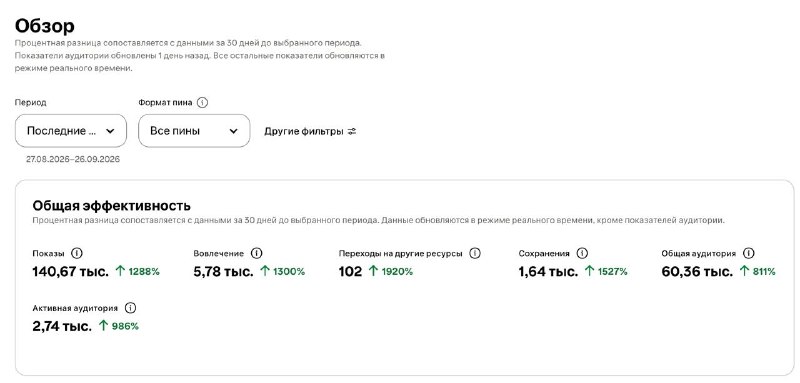Show info for Вовлечение metric
800x383 pixels.
(257, 253)
